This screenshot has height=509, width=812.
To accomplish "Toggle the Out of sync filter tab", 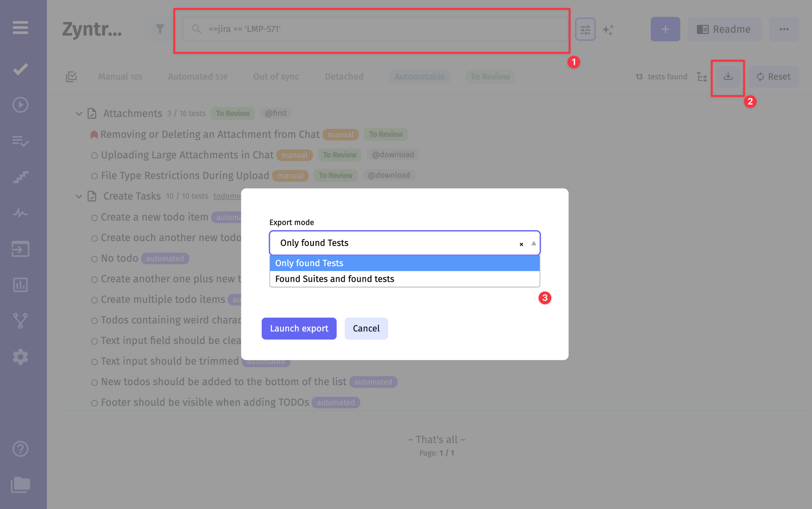I will pos(276,76).
